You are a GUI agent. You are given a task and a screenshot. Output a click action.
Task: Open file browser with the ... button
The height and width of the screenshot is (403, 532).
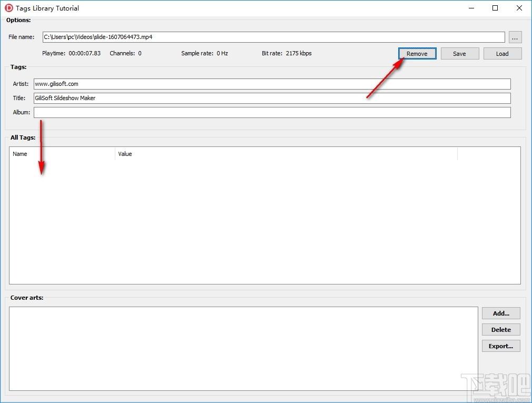(515, 37)
